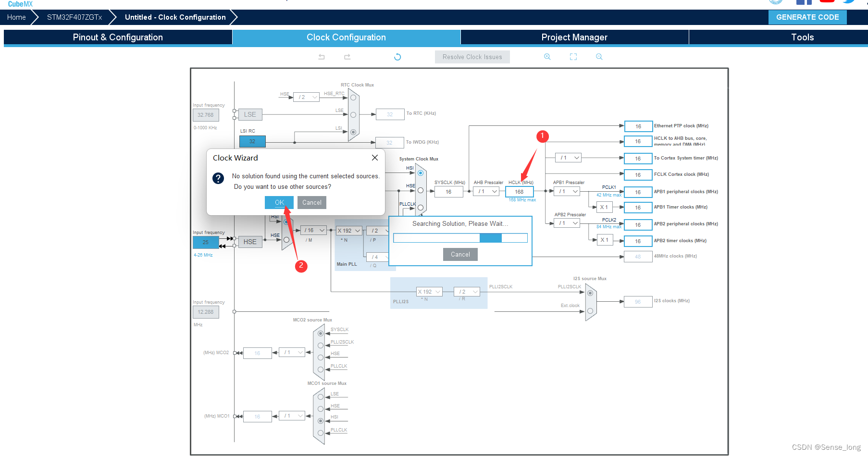Select LSE in the RTC Clock Mux

[353, 115]
